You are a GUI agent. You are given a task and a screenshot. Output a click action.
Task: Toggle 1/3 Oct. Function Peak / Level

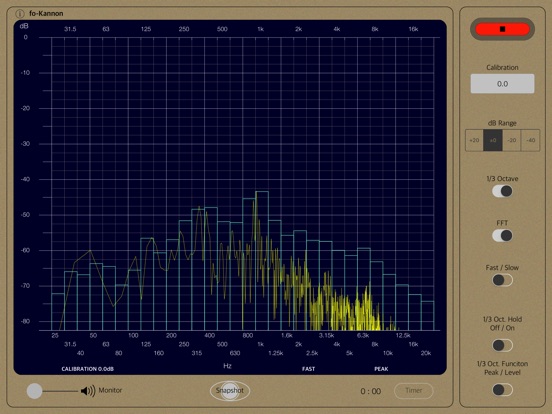pos(502,390)
